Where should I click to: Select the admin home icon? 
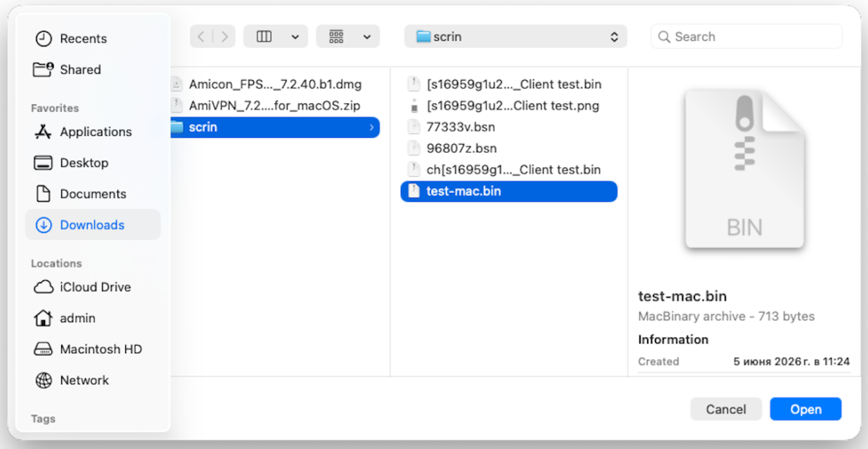pyautogui.click(x=44, y=318)
